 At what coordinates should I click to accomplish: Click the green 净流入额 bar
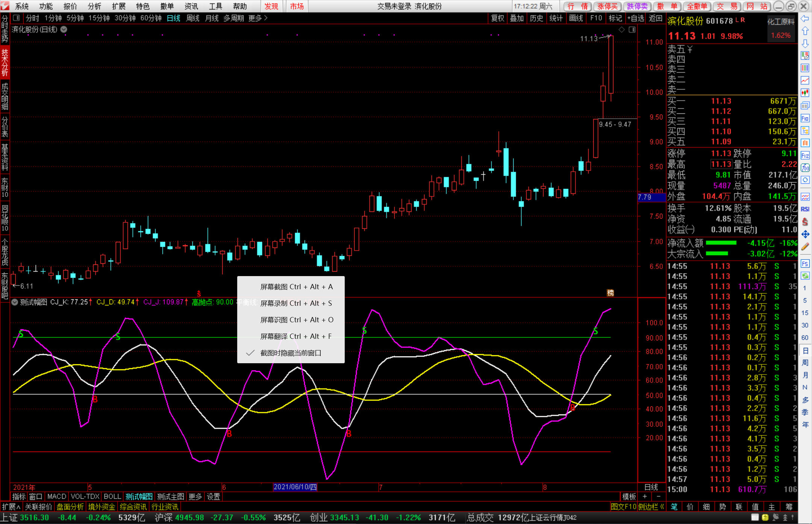[x=721, y=243]
